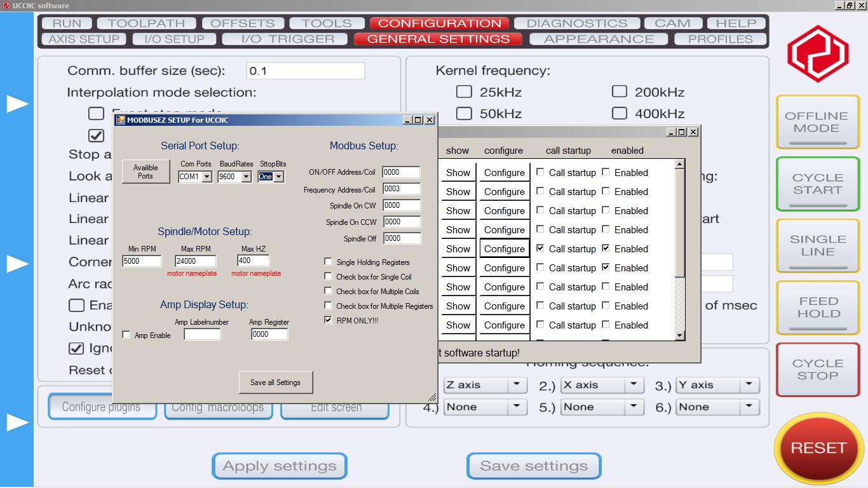Click the SINGLE LINE button
The width and height of the screenshot is (868, 488).
817,246
